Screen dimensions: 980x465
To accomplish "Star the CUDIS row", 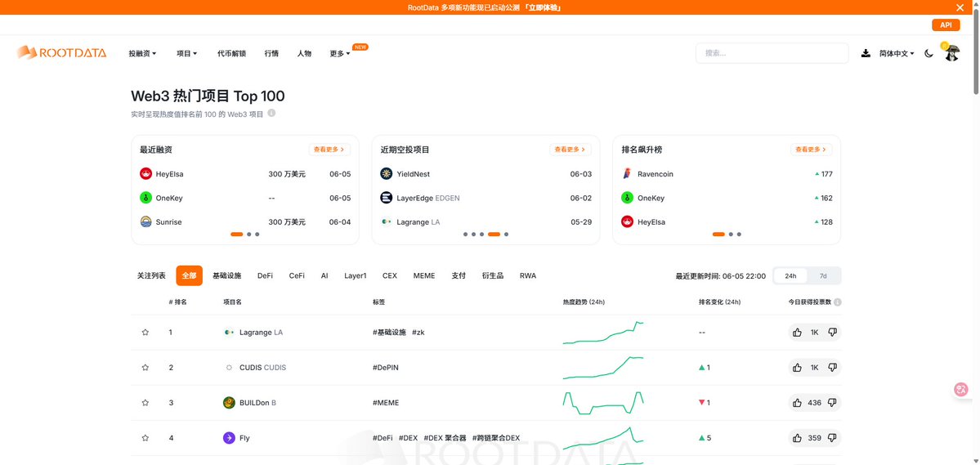I will (145, 368).
